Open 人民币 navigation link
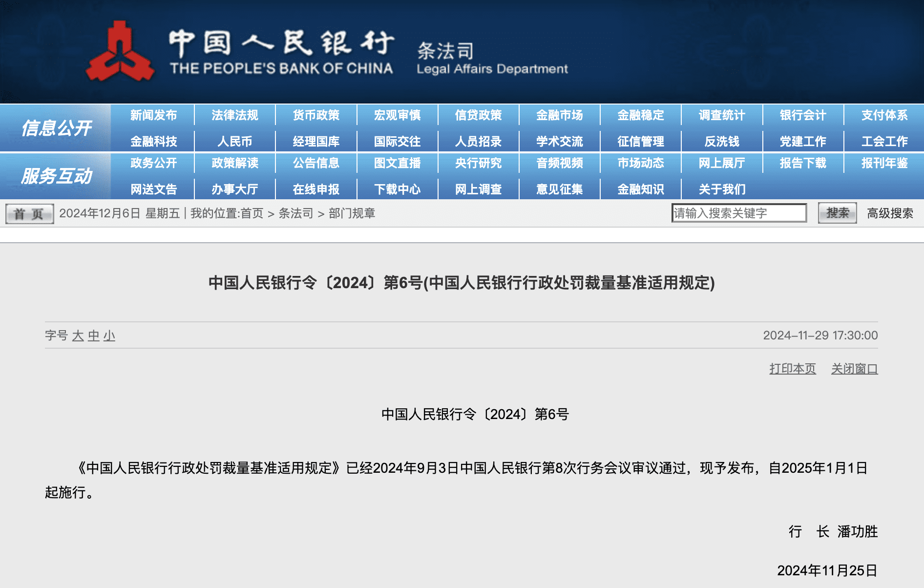Image resolution: width=924 pixels, height=588 pixels. click(235, 142)
